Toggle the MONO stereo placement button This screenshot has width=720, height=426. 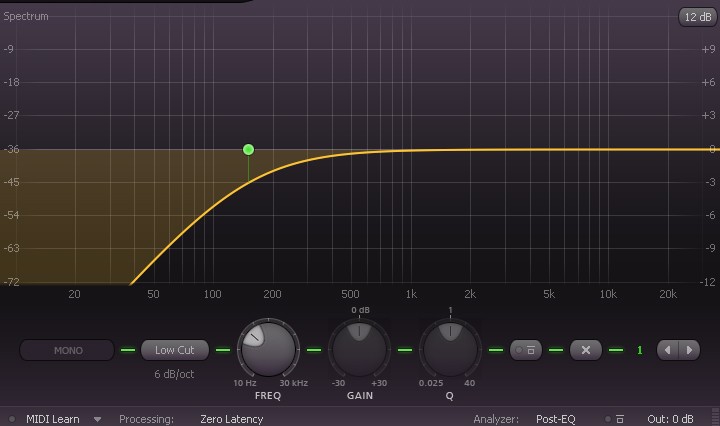click(67, 350)
